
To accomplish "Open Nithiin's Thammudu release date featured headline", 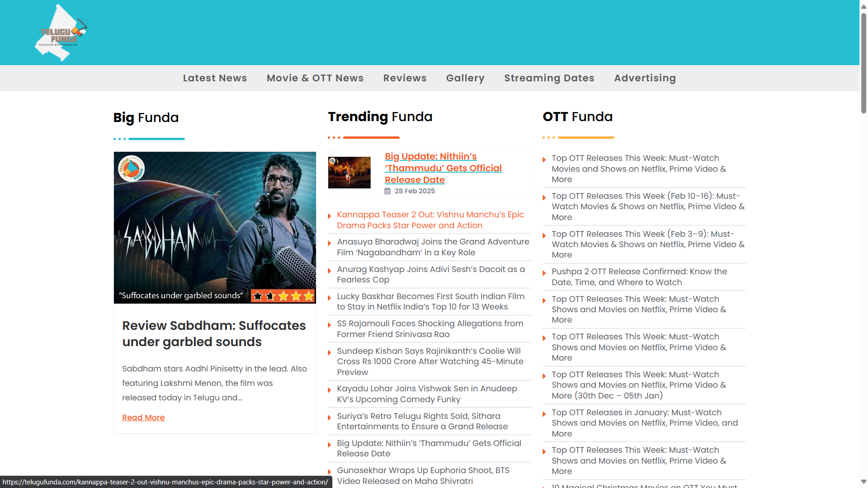I will [x=443, y=168].
